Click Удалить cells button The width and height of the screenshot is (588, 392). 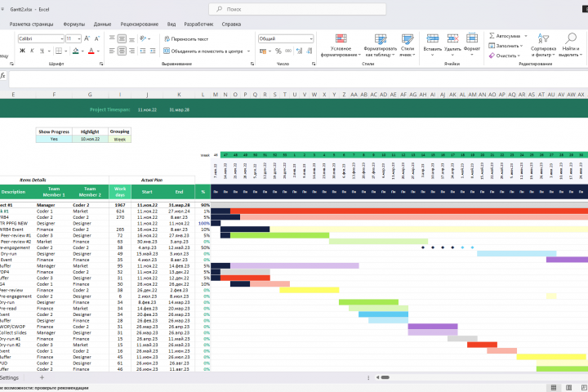(452, 46)
